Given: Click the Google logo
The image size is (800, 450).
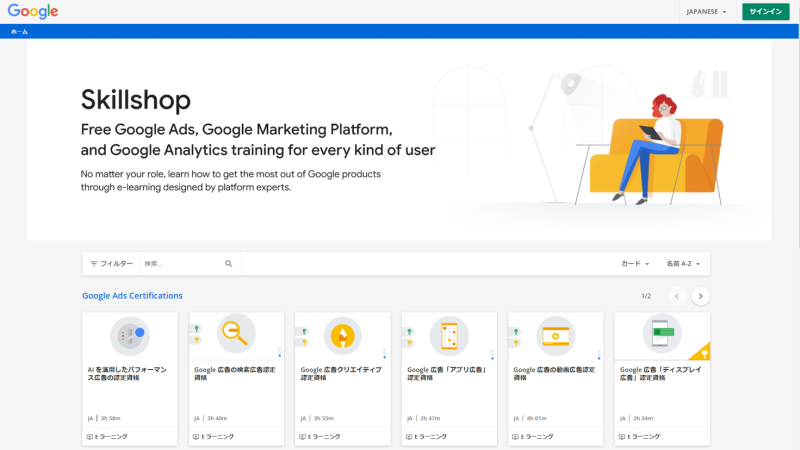Looking at the screenshot, I should [x=33, y=11].
